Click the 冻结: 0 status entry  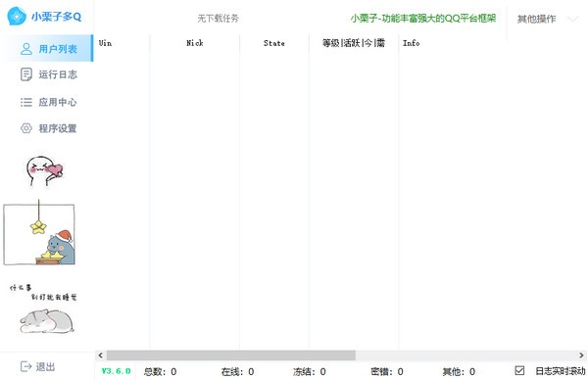click(309, 371)
